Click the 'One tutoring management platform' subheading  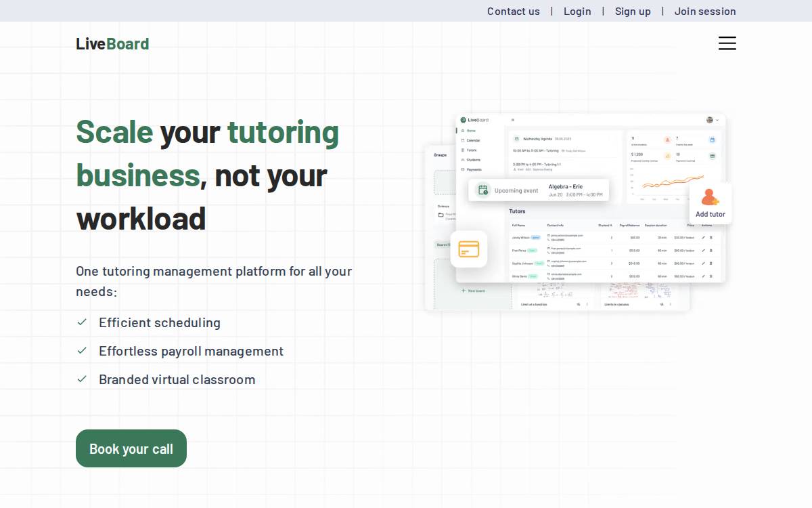[x=214, y=281]
